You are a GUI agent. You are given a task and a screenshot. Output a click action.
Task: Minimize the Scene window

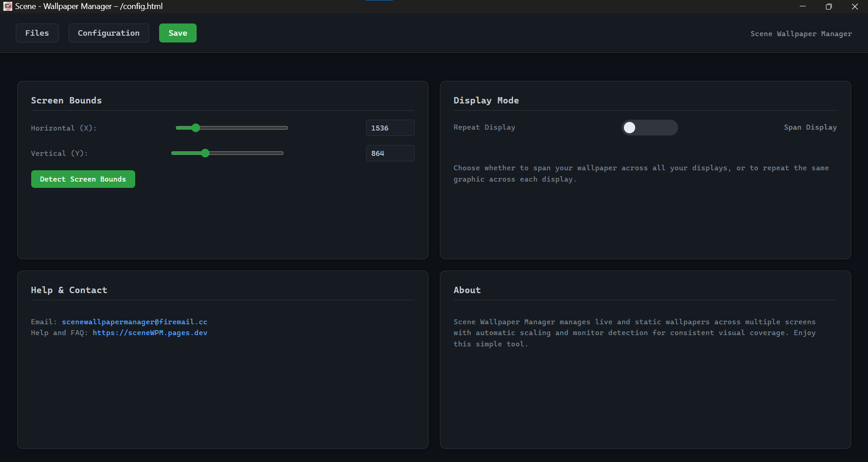click(x=802, y=6)
